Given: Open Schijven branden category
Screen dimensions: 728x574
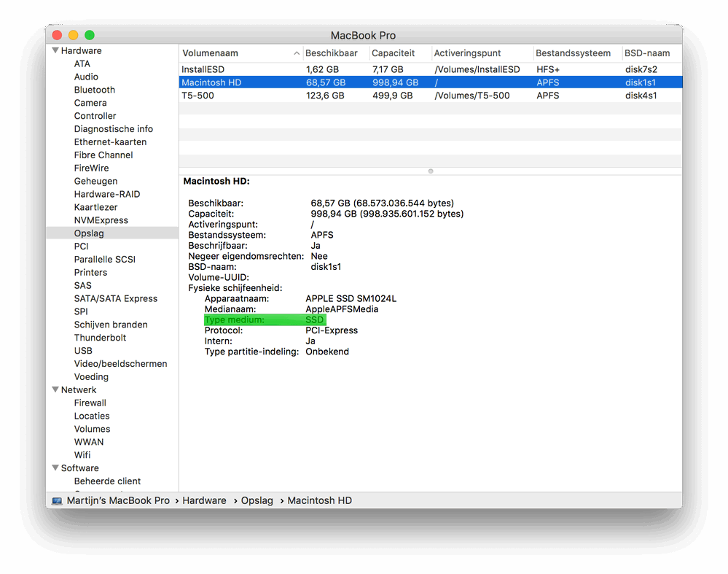Looking at the screenshot, I should 111,324.
